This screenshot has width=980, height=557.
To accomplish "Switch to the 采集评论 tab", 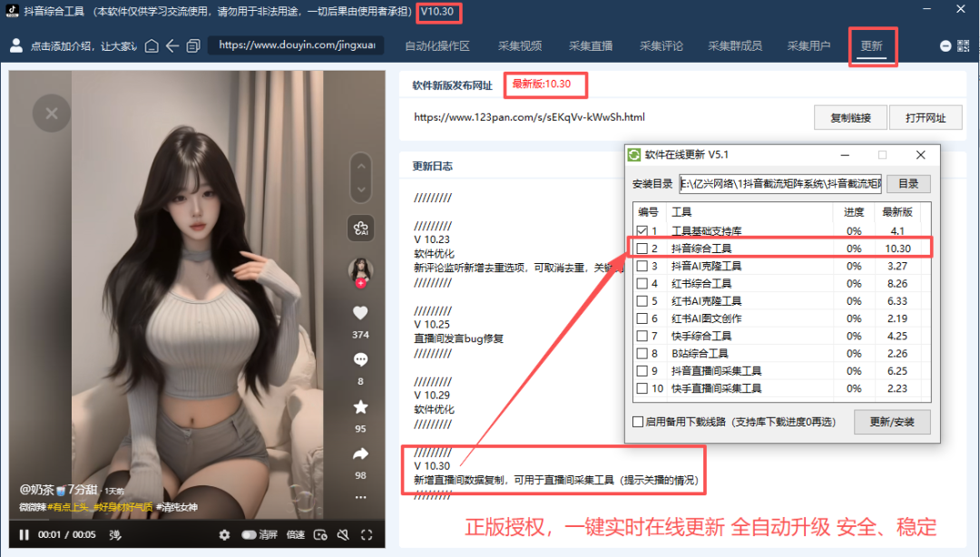I will [x=661, y=45].
